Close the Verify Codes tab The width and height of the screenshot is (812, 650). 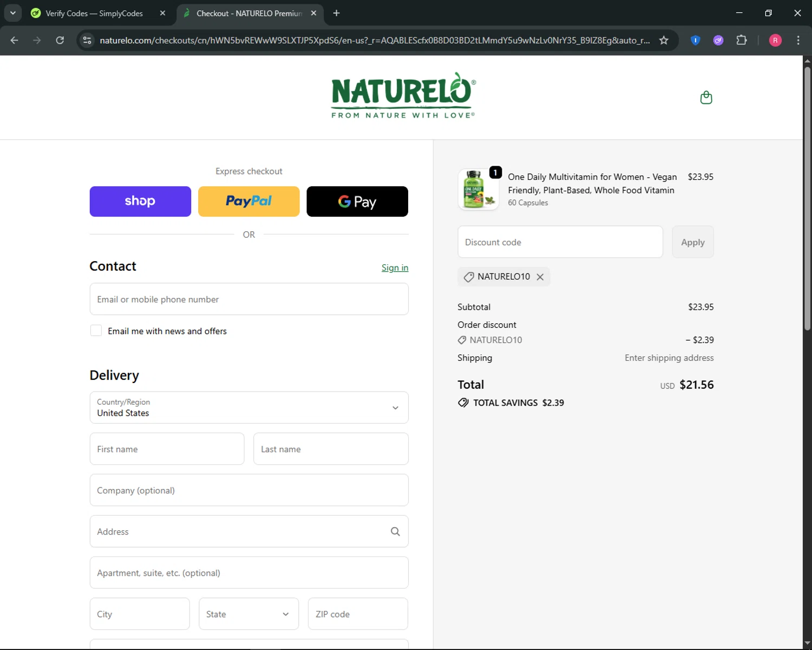pyautogui.click(x=162, y=13)
